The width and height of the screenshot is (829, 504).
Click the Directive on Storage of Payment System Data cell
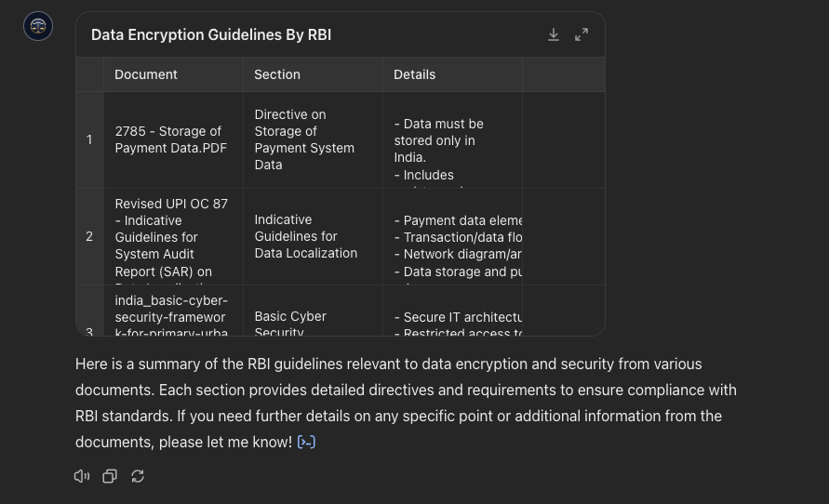pyautogui.click(x=304, y=139)
